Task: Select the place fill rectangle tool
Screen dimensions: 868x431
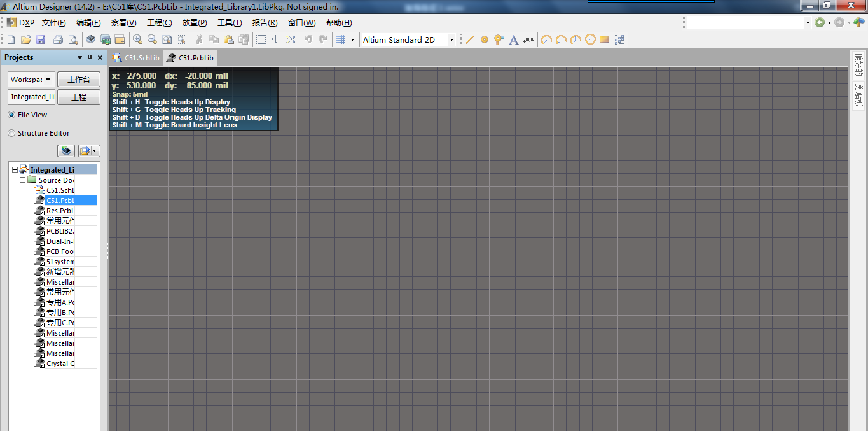Action: [604, 39]
